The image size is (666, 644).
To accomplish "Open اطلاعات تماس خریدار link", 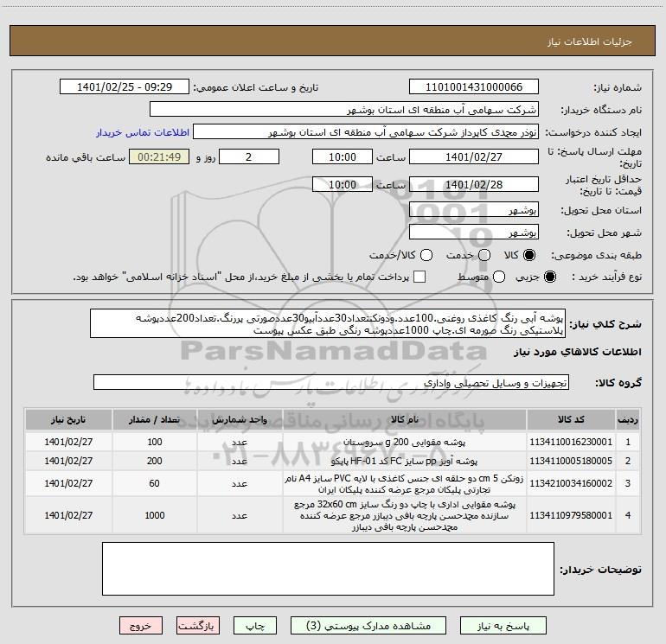I will (x=143, y=132).
